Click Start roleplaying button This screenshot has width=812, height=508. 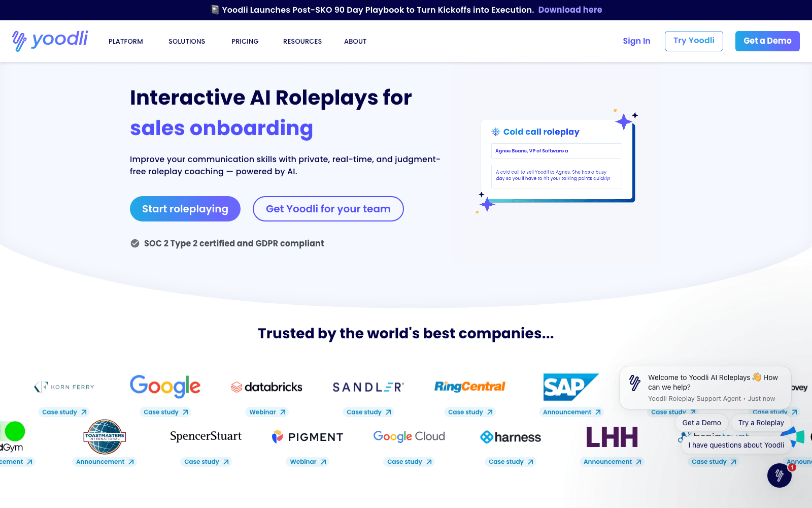pos(185,209)
